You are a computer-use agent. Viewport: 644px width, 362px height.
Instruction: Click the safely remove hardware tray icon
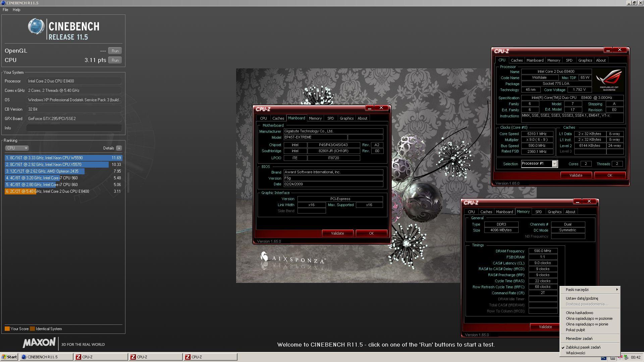click(x=626, y=357)
